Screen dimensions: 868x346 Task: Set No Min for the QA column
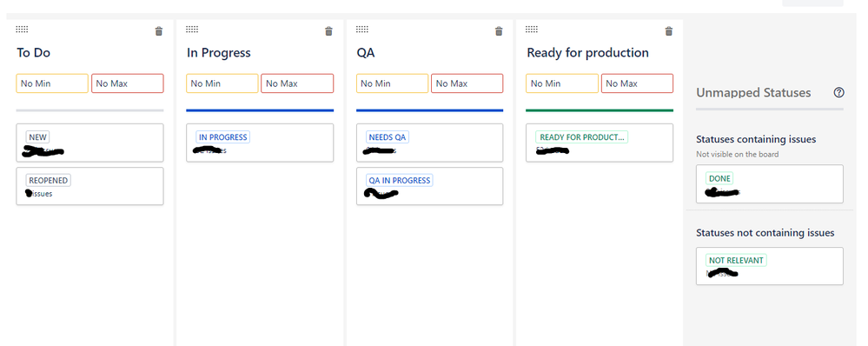[x=392, y=83]
